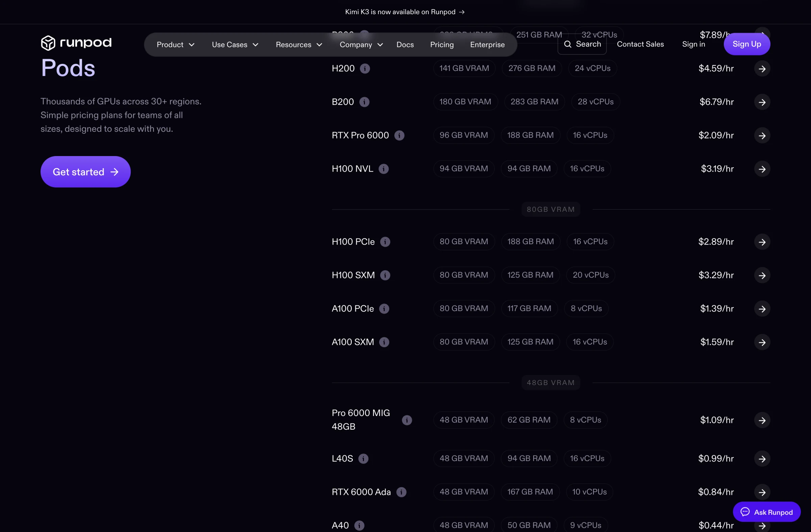Viewport: 811px width, 532px height.
Task: Click the 167 GB RAM chip for RTX 6000 Ada
Action: pyautogui.click(x=530, y=492)
